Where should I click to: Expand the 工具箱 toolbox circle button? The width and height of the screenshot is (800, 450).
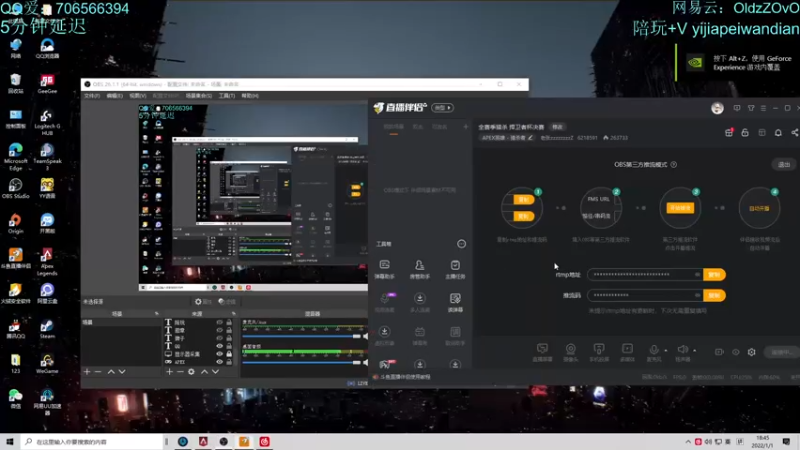(461, 244)
